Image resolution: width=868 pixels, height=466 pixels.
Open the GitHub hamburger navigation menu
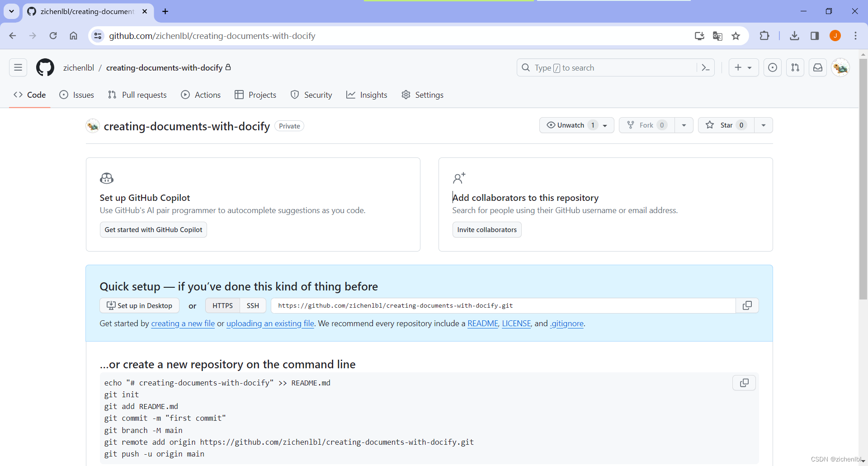coord(18,68)
